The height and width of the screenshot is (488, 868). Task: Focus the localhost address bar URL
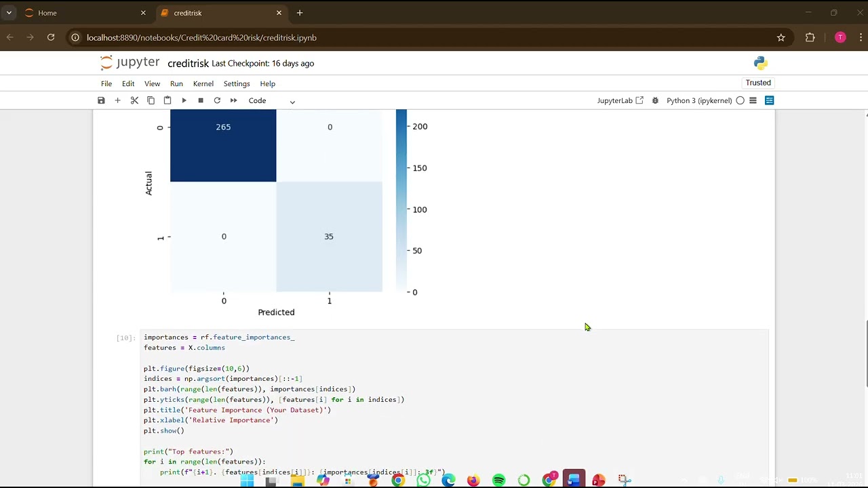click(x=201, y=38)
